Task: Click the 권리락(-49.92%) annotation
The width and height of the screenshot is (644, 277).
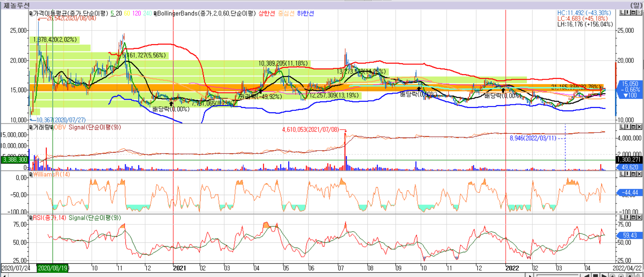Action: (x=261, y=97)
